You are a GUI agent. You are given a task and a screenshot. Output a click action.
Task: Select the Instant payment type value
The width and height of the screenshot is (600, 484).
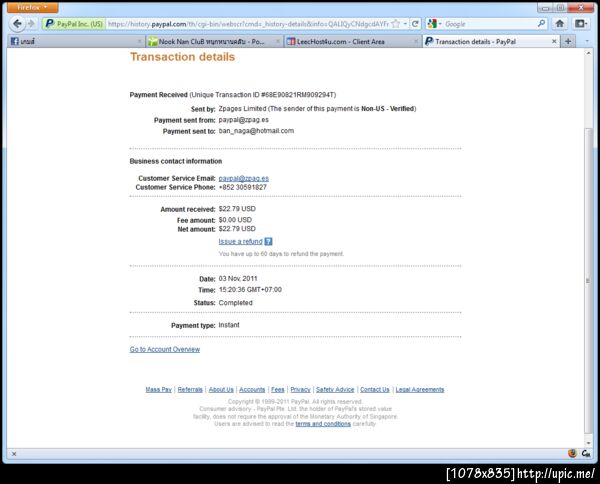229,325
